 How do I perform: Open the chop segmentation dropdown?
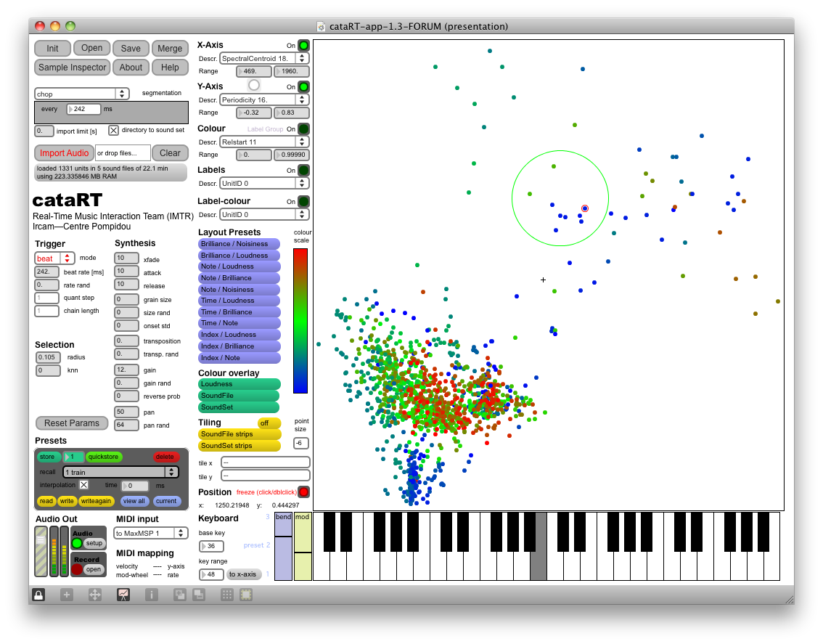pyautogui.click(x=82, y=94)
